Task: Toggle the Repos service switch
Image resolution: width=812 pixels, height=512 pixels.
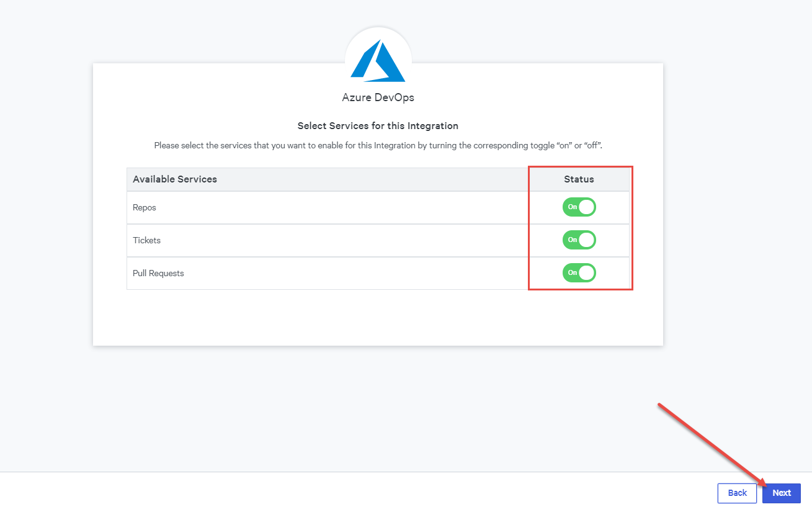Action: [579, 207]
